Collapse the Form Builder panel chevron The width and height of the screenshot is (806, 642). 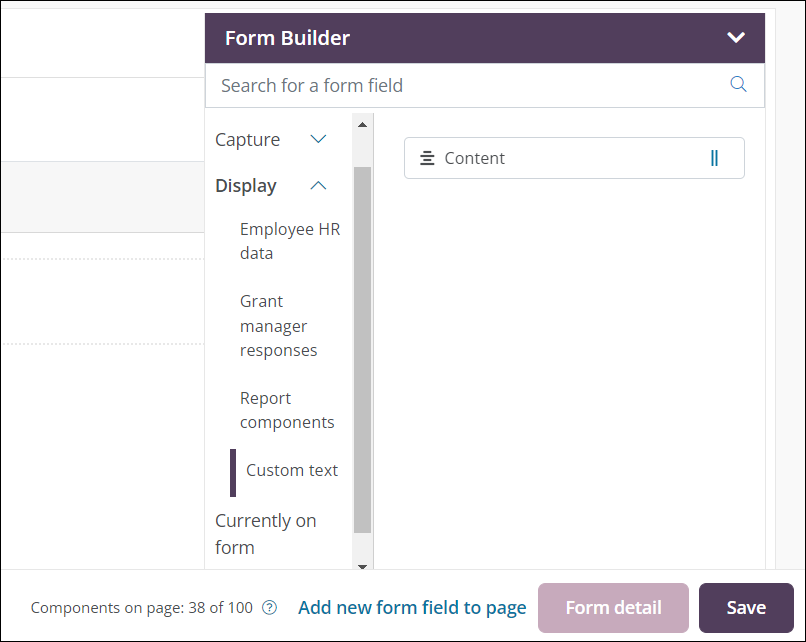[736, 38]
